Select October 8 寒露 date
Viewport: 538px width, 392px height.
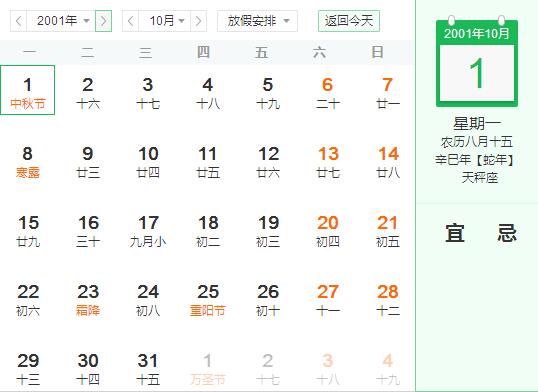27,162
